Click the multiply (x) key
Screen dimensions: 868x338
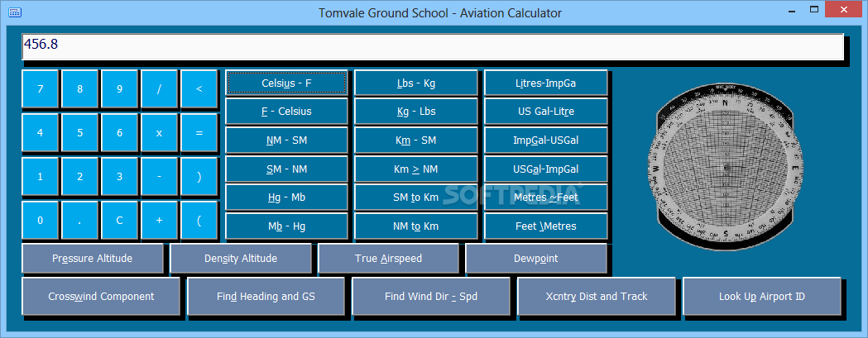click(159, 133)
